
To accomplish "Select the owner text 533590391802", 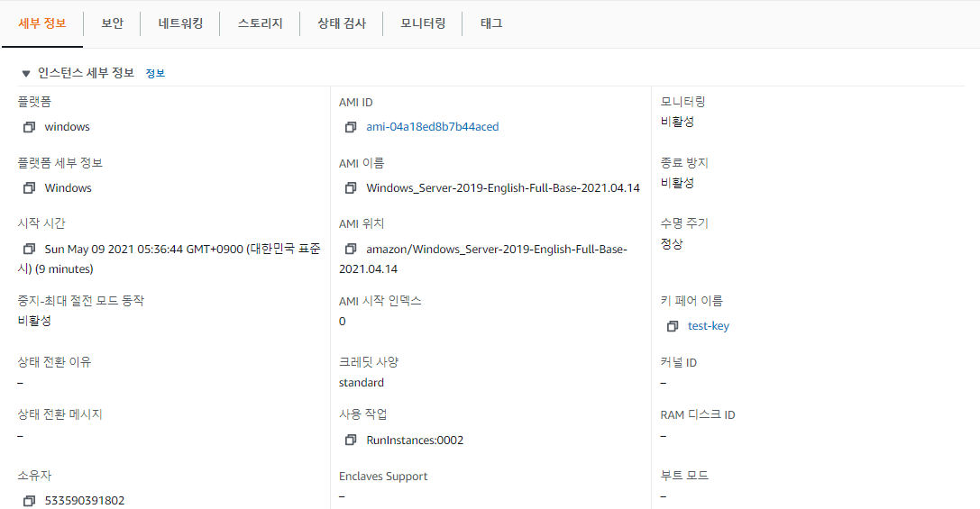I will (85, 501).
